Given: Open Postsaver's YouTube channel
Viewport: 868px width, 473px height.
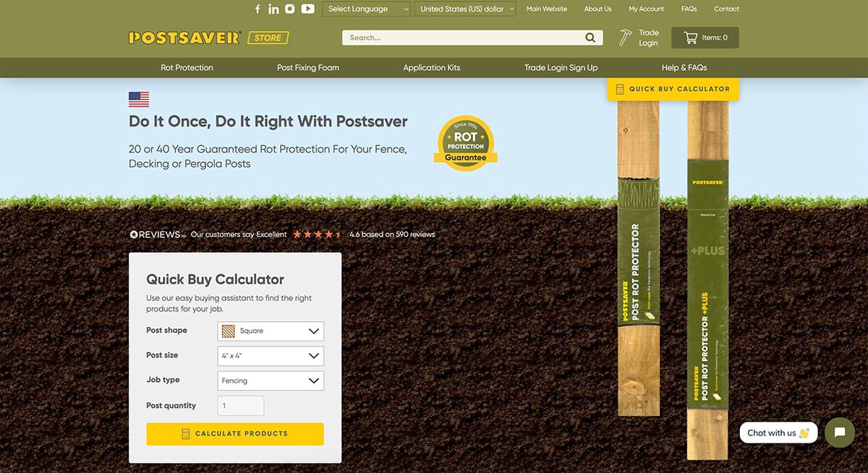Looking at the screenshot, I should pyautogui.click(x=307, y=9).
